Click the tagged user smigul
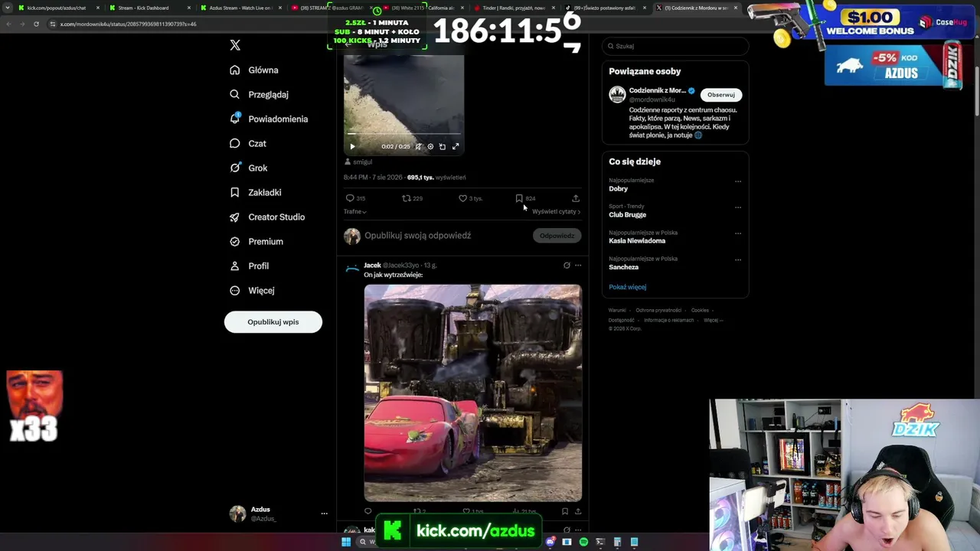 (362, 162)
